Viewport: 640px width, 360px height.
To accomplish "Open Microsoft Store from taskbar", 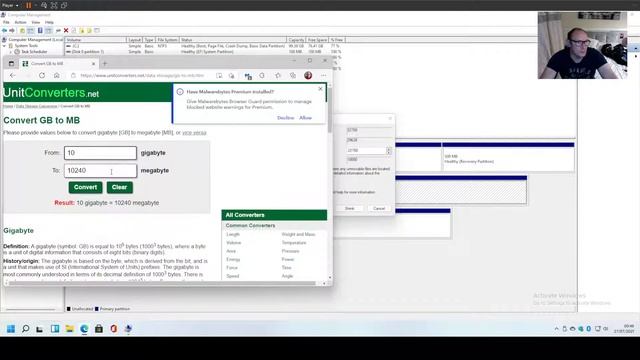I will [99, 329].
